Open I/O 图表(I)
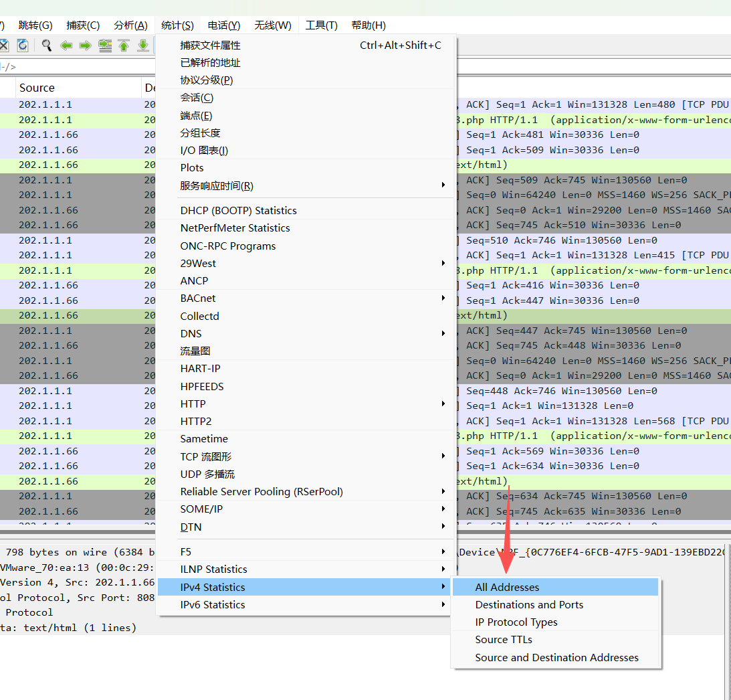 click(306, 151)
